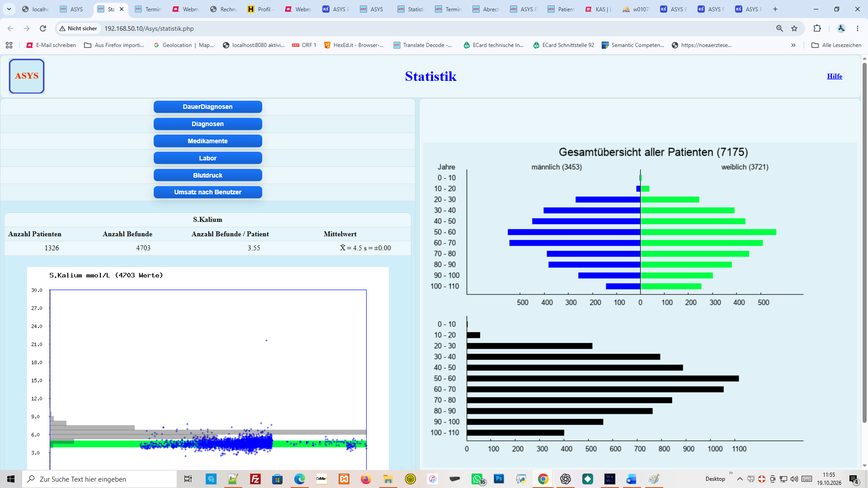Open Photoshop from the taskbar
Viewport: 868px width, 488px height.
tap(499, 479)
